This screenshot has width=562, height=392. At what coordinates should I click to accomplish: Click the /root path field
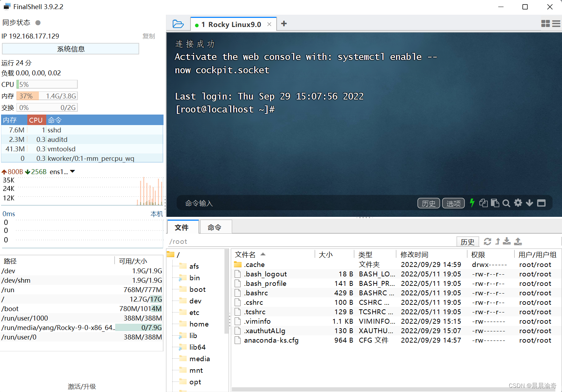[x=312, y=242]
